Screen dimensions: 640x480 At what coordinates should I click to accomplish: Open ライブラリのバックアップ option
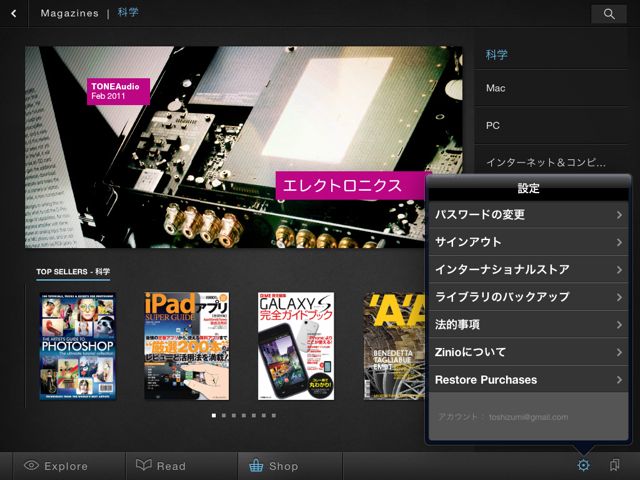click(x=528, y=297)
